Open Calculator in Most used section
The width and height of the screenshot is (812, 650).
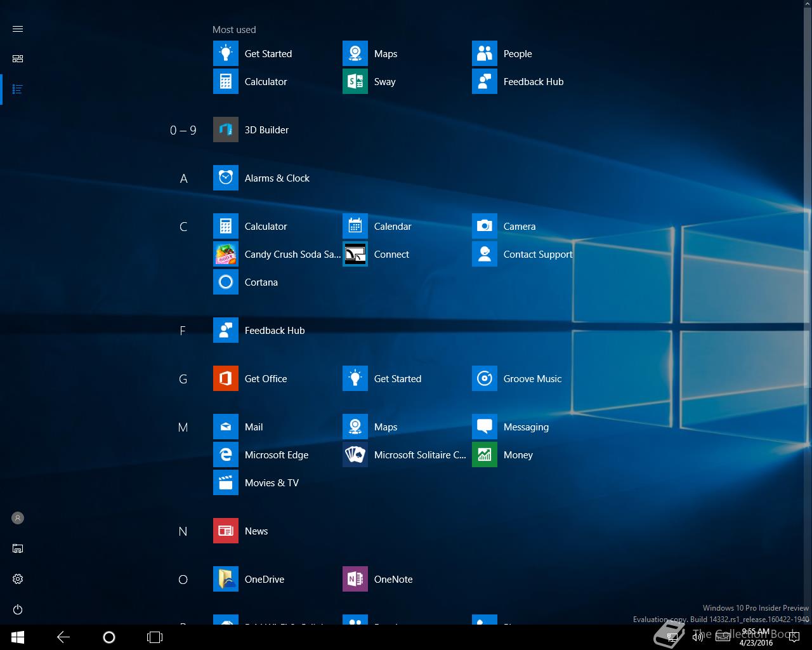point(277,82)
